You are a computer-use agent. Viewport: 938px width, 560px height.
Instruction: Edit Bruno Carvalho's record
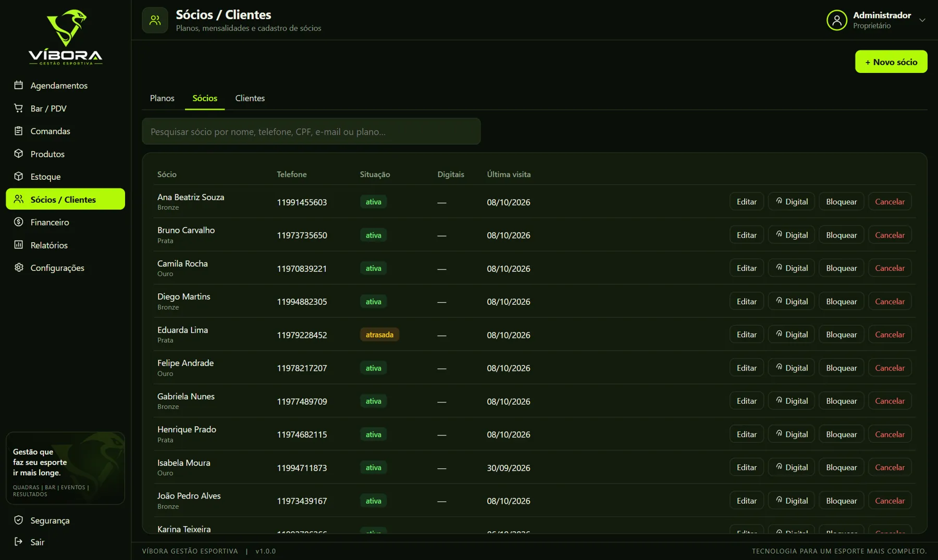[746, 235]
